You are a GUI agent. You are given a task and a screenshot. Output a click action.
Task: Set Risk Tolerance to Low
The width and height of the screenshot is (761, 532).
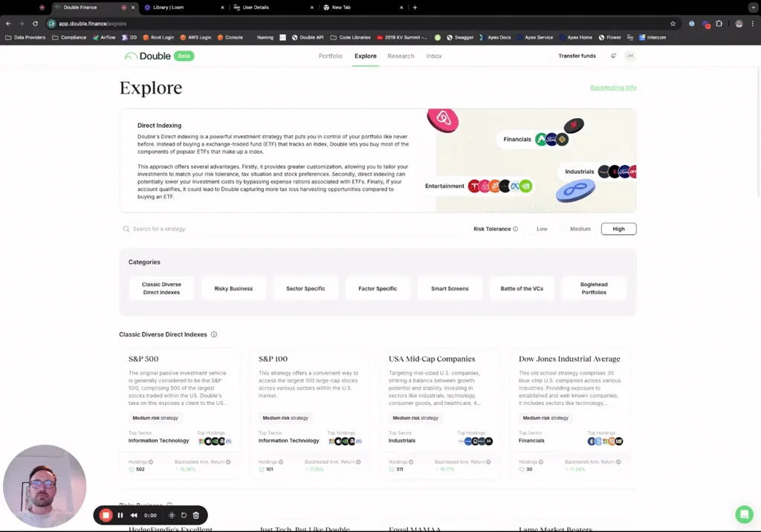pos(542,229)
